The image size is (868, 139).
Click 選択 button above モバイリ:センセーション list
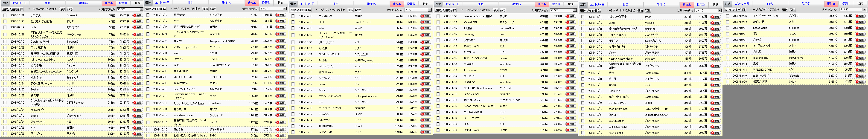click(x=785, y=10)
